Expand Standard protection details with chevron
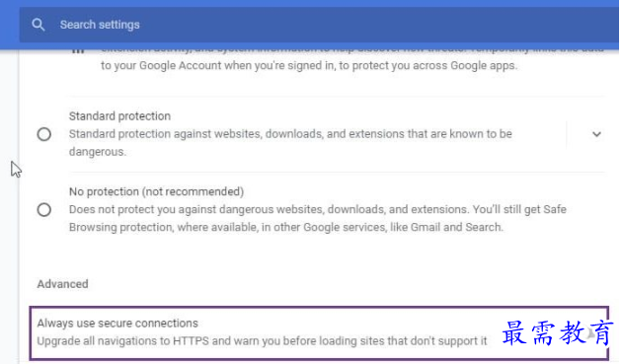The image size is (622, 364). 596,134
